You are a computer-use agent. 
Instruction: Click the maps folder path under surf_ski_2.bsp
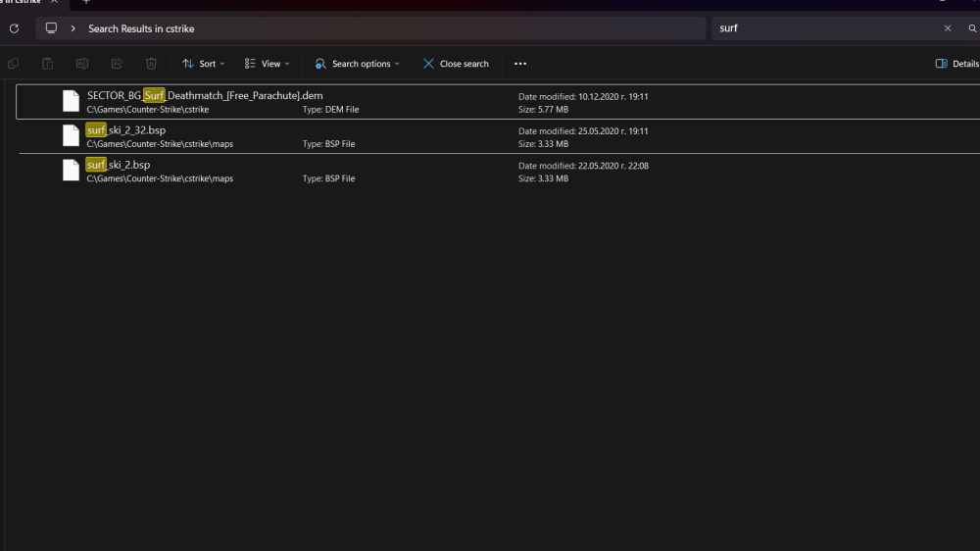click(x=160, y=178)
